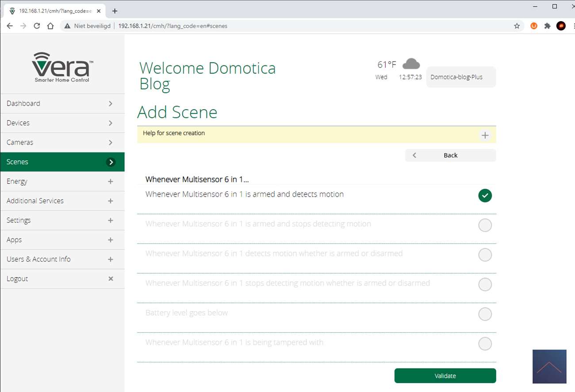Click the green Validate button

click(x=445, y=376)
